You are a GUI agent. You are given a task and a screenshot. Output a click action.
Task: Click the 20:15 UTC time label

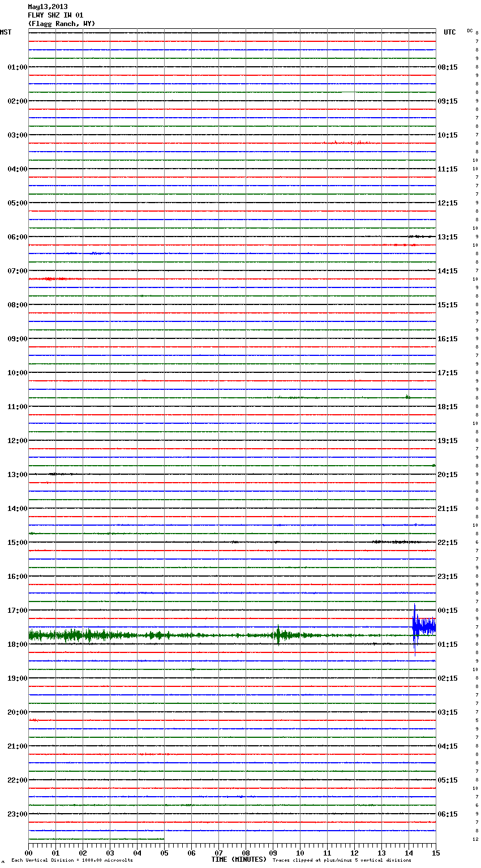(x=448, y=475)
